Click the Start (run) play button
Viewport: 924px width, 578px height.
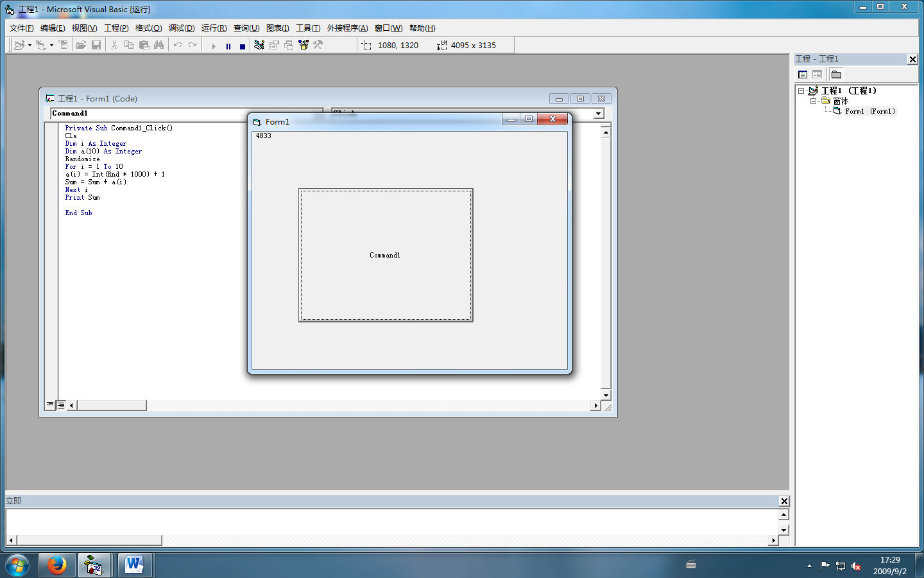pos(214,46)
